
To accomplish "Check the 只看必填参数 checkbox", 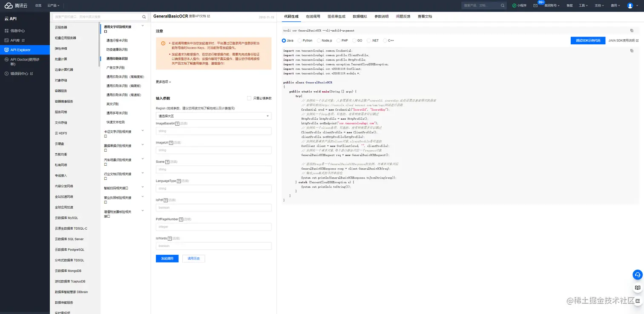I will coord(249,98).
